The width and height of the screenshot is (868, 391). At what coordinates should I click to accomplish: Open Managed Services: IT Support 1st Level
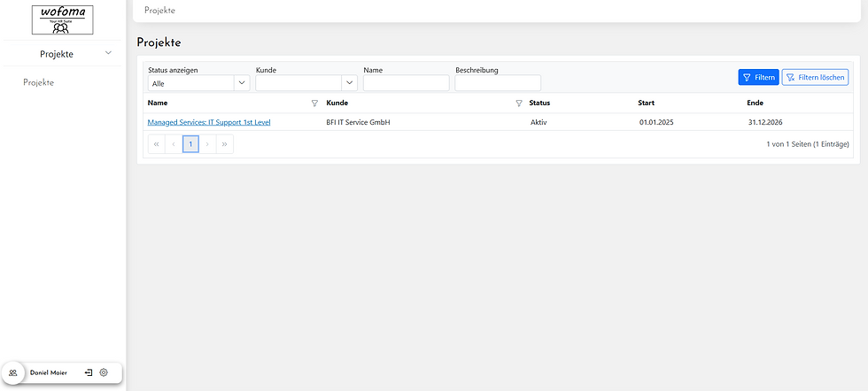pyautogui.click(x=209, y=122)
